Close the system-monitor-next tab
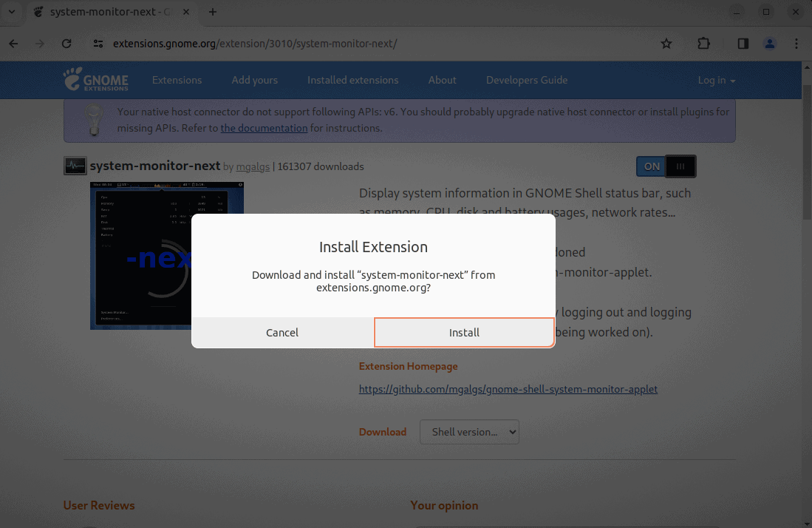812x528 pixels. pyautogui.click(x=186, y=12)
